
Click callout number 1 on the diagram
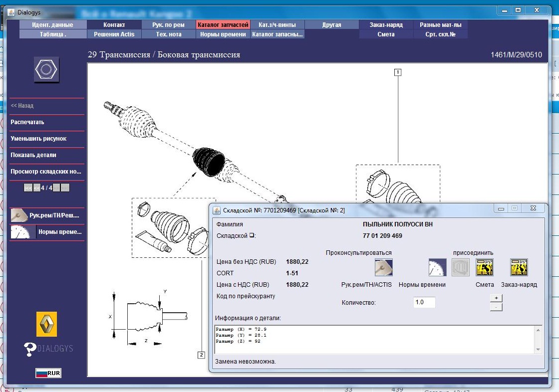click(398, 72)
